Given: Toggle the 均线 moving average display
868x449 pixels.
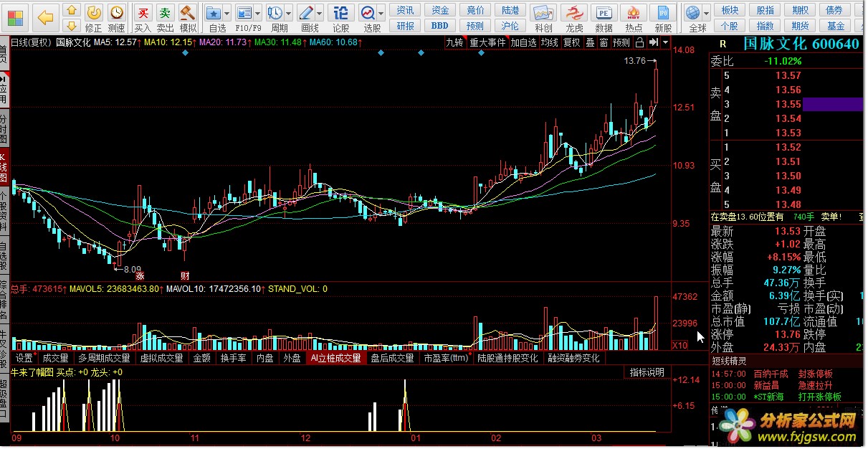Looking at the screenshot, I should (x=550, y=42).
